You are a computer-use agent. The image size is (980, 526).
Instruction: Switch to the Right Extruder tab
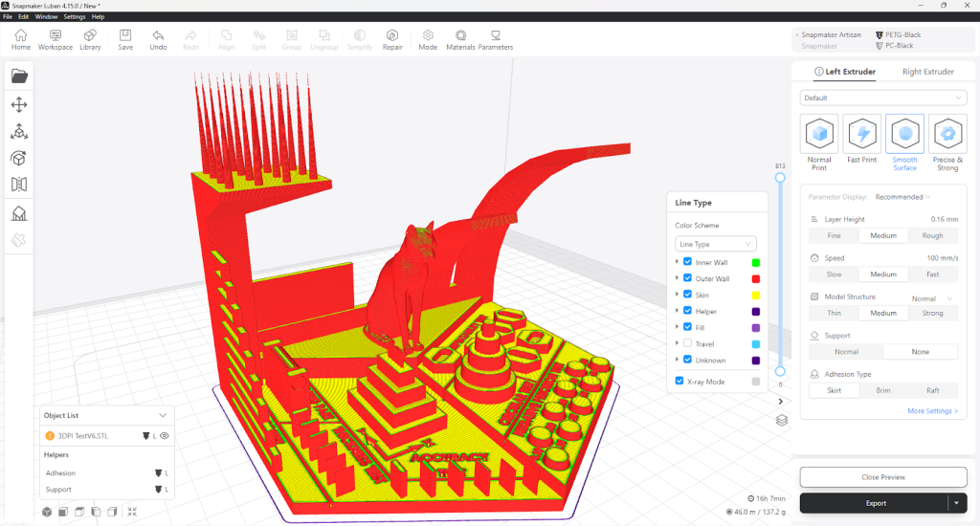click(x=927, y=71)
